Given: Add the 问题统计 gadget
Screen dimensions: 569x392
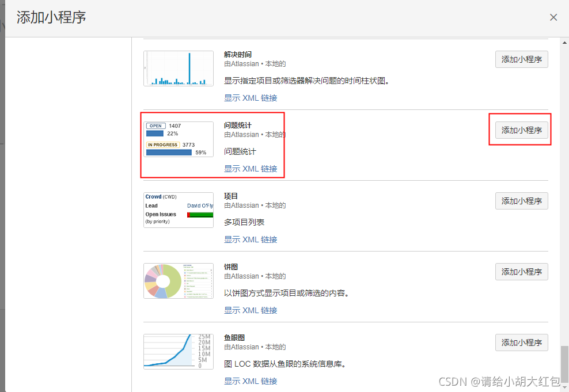Looking at the screenshot, I should coord(521,130).
